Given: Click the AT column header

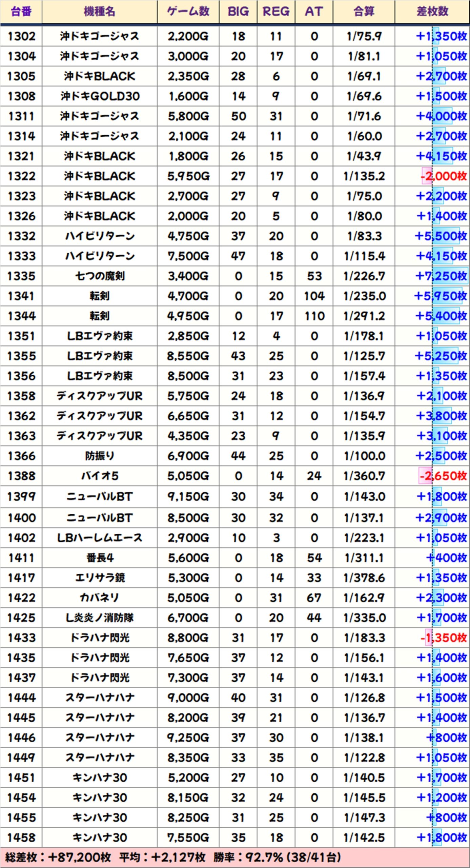Looking at the screenshot, I should 314,12.
